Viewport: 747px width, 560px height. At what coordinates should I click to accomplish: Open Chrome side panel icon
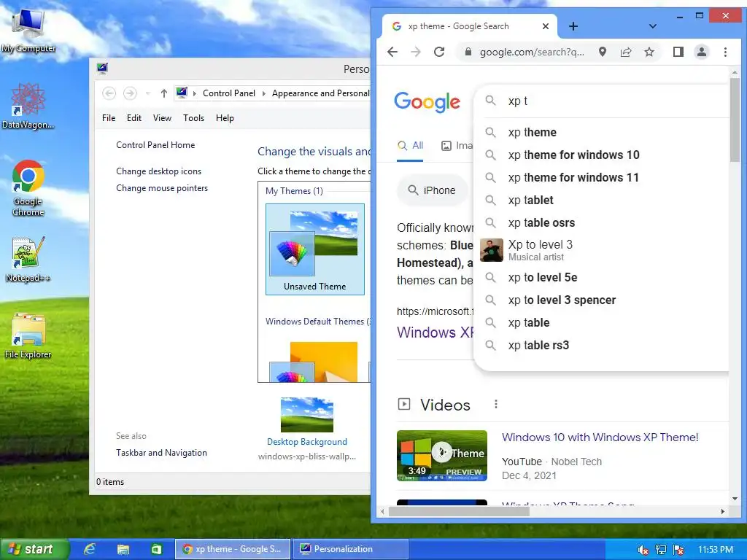(678, 52)
